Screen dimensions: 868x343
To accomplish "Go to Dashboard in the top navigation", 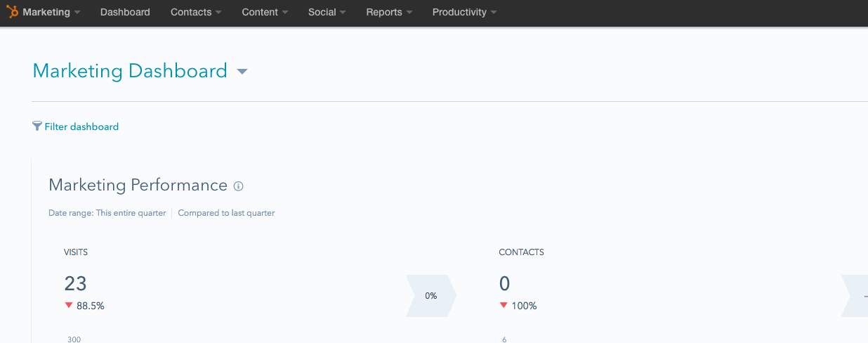I will coord(125,12).
